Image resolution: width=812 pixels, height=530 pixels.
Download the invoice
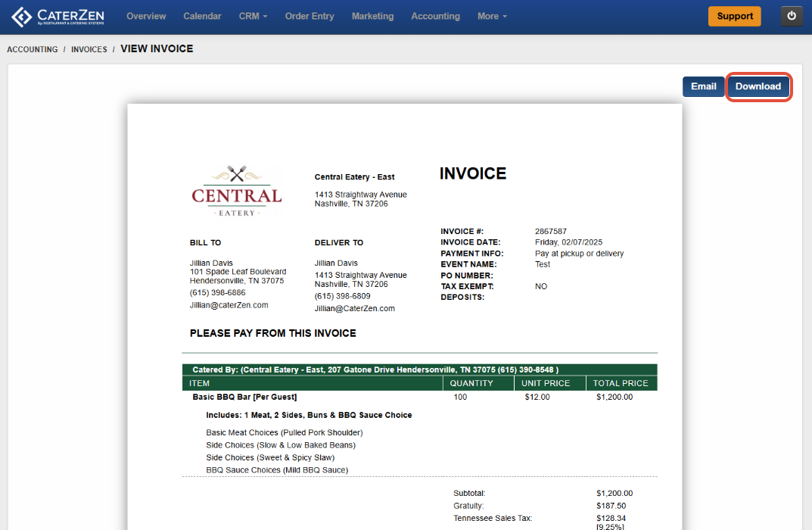click(x=758, y=86)
